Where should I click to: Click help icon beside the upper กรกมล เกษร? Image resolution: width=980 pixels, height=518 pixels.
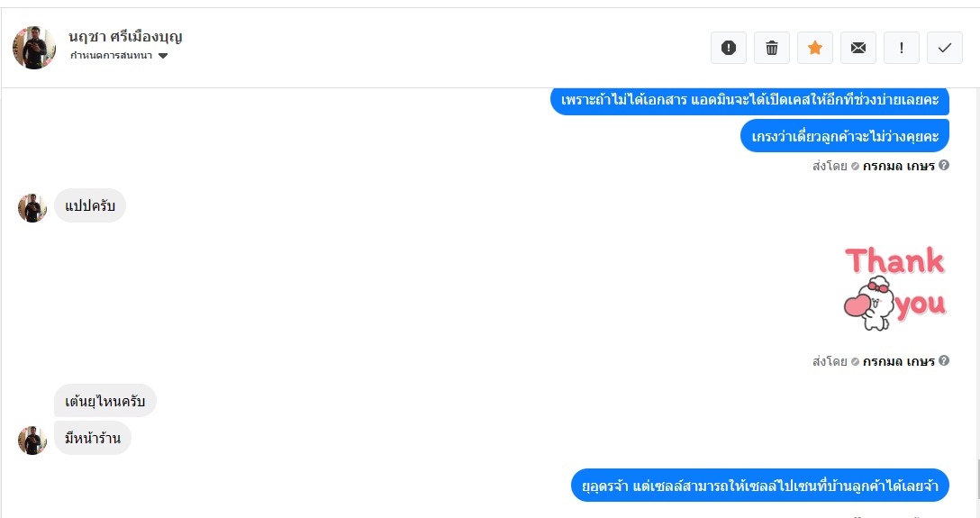944,165
